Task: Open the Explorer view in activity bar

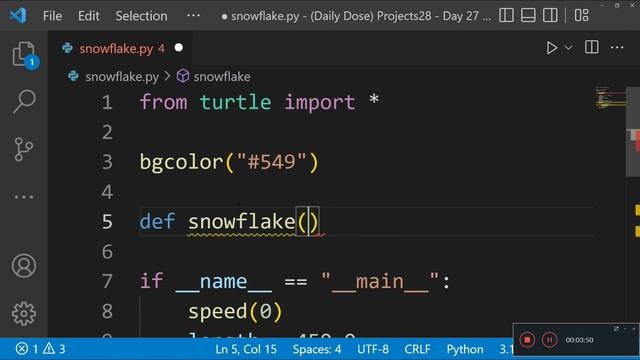Action: pyautogui.click(x=24, y=55)
